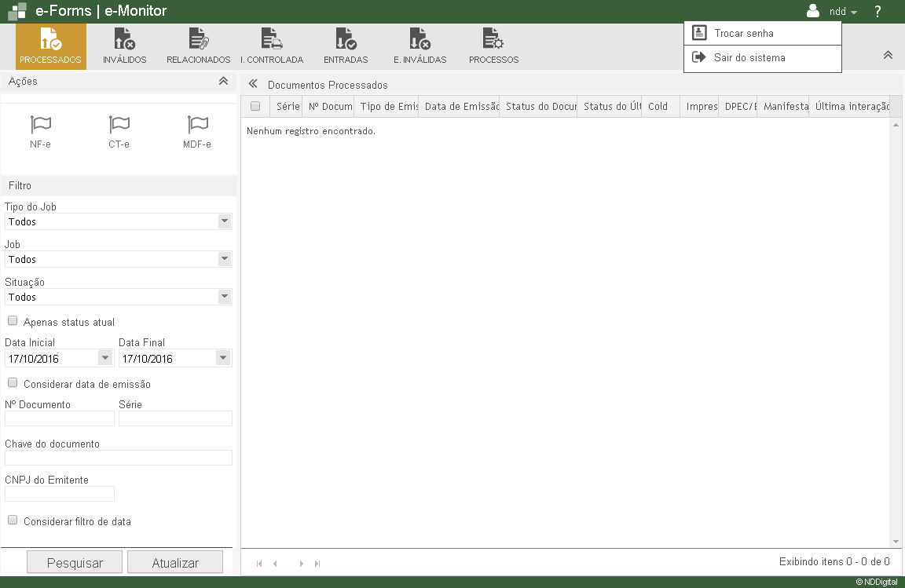This screenshot has height=588, width=905.
Task: Open the Tipo do Job dropdown
Action: click(225, 221)
